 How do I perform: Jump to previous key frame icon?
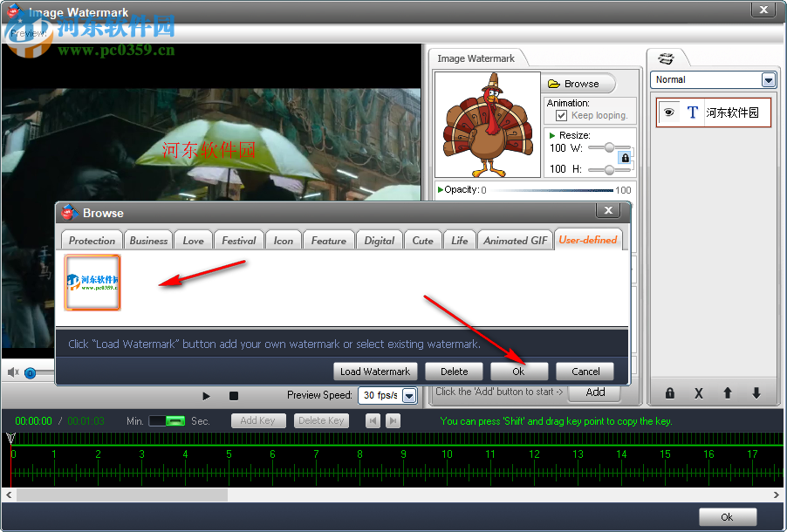[x=373, y=420]
